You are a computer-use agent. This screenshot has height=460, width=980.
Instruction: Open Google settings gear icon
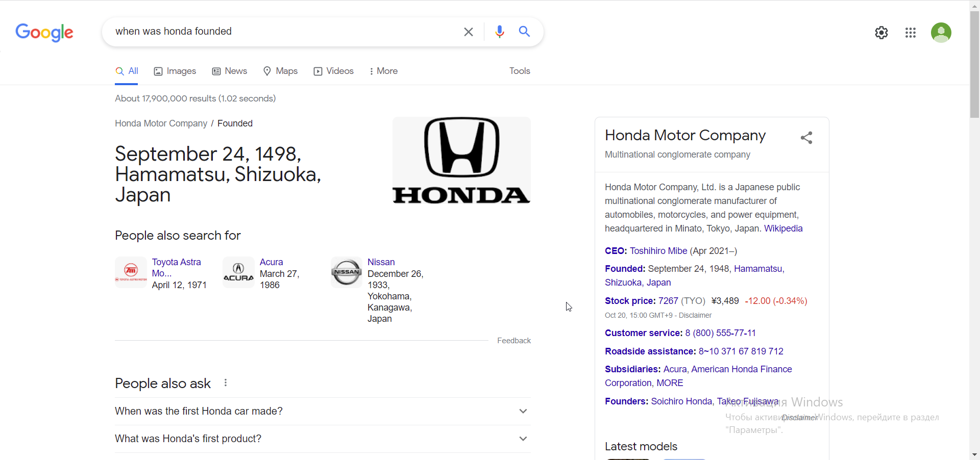click(881, 33)
